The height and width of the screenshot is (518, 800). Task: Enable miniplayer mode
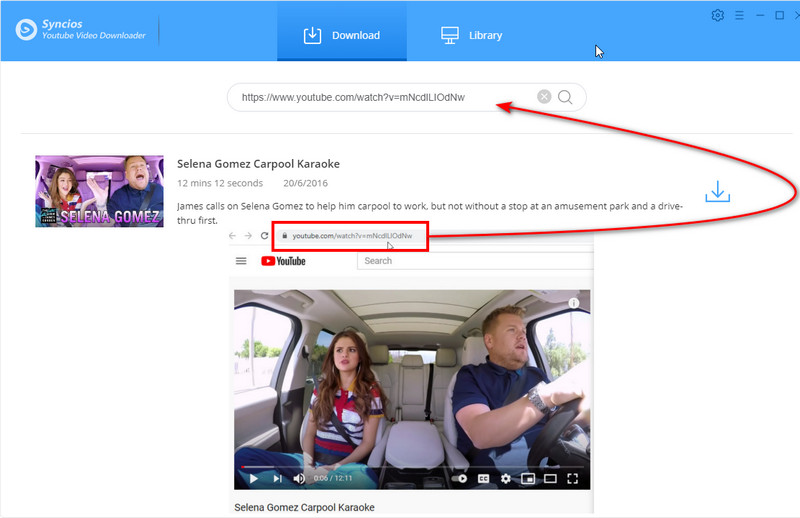point(528,478)
